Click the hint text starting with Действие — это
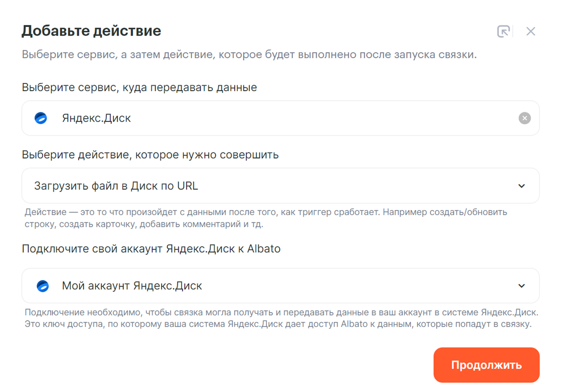Viewport: 565px width, 392px height. (266, 212)
